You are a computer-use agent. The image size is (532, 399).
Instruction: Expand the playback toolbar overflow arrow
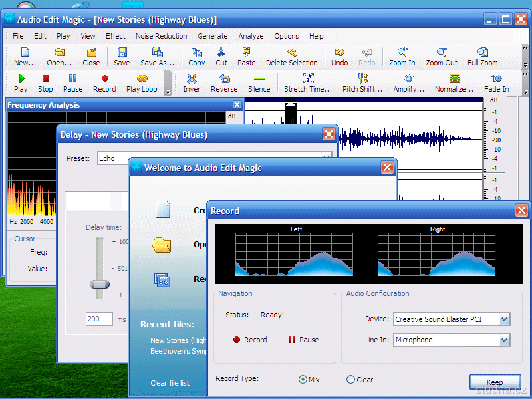point(168,91)
